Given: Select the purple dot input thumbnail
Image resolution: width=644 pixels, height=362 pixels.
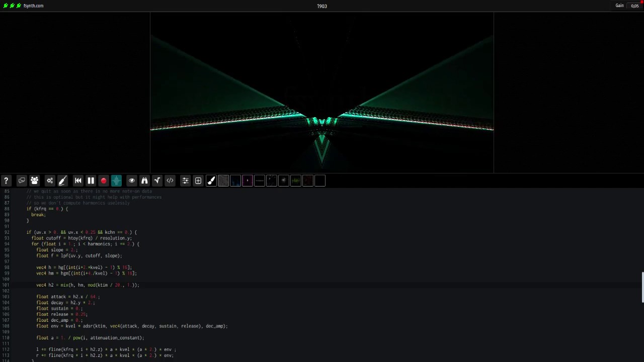Looking at the screenshot, I should 248,180.
